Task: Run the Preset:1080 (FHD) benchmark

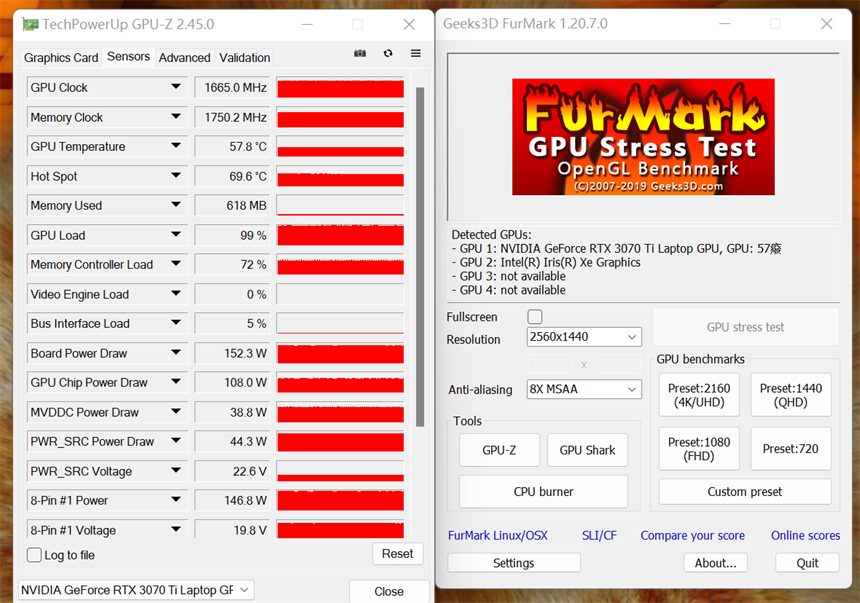Action: click(x=699, y=449)
